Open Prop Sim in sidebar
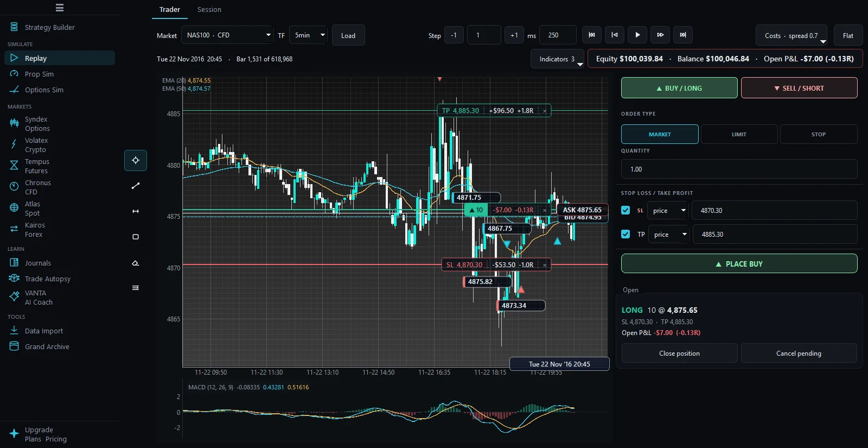This screenshot has height=448, width=868. 60,74
